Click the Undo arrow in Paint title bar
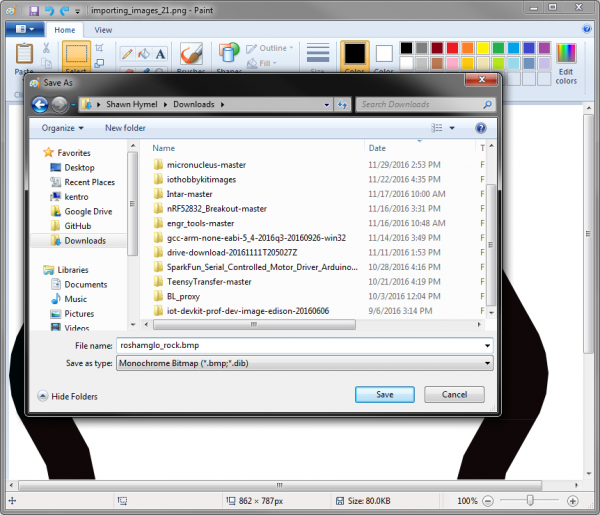The height and width of the screenshot is (515, 600). point(49,11)
